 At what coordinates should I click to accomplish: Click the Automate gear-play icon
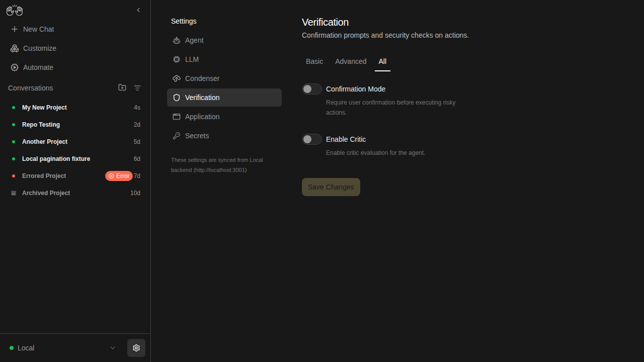(x=15, y=67)
